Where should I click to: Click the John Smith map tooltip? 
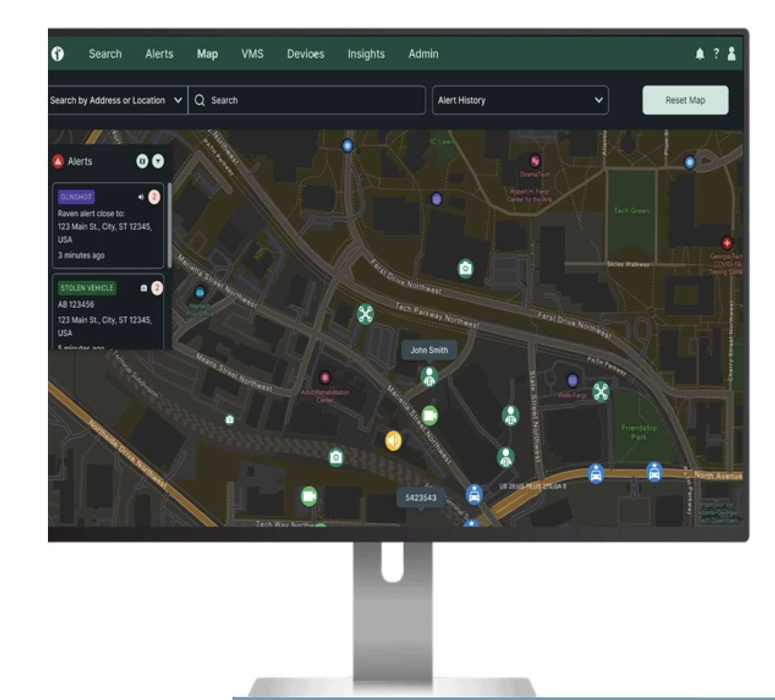pos(429,350)
